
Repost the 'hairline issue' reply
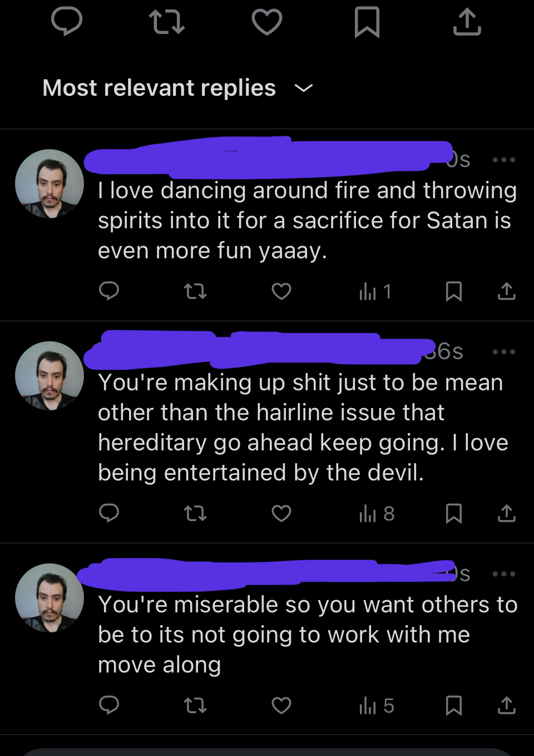tap(195, 513)
